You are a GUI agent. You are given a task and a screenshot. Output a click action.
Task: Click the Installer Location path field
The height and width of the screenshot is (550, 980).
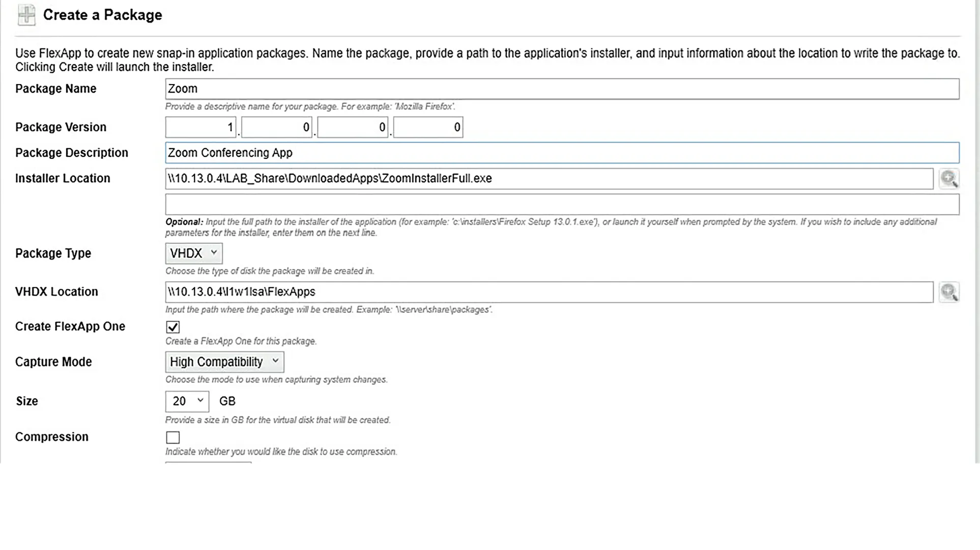coord(550,179)
